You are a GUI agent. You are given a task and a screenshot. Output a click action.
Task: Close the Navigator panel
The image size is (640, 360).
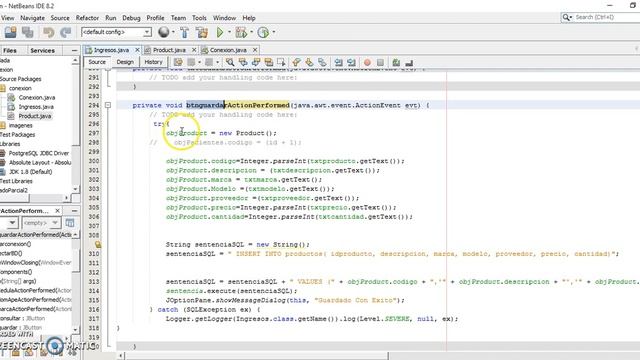(x=58, y=211)
